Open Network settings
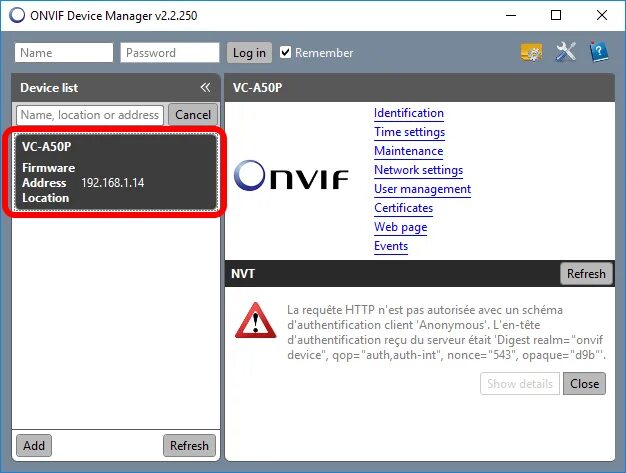Screen dimensions: 626x473 tap(418, 170)
